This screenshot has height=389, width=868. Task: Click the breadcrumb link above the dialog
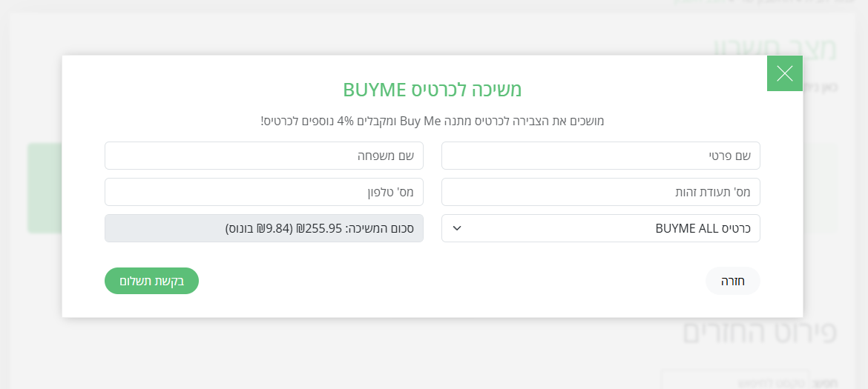point(690,2)
